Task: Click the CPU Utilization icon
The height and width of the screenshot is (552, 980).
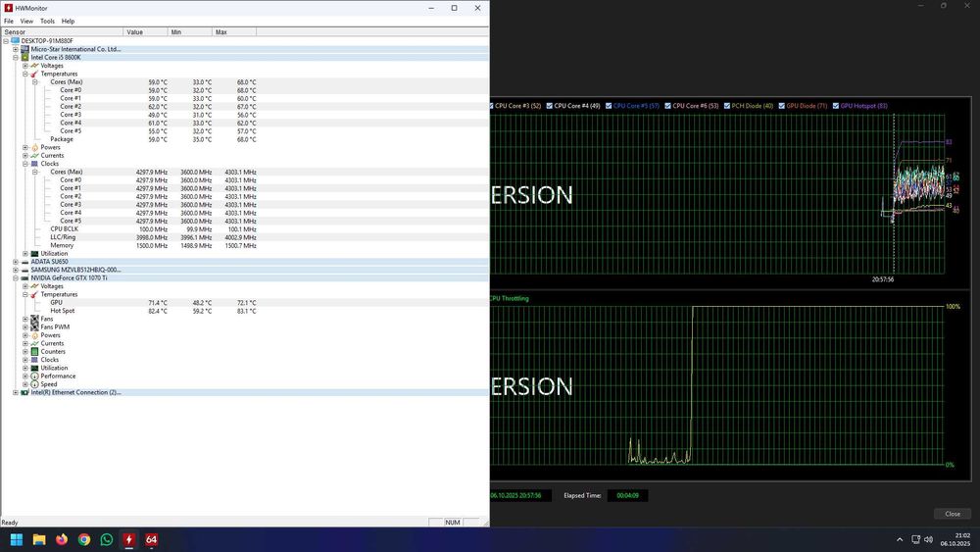Action: (35, 254)
